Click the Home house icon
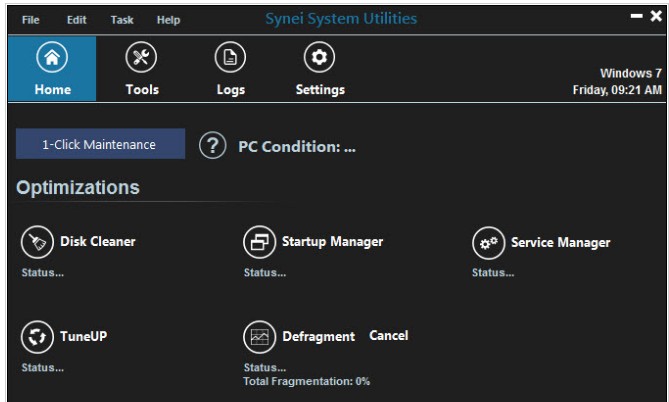Viewport: 669px width, 402px height. [x=52, y=57]
